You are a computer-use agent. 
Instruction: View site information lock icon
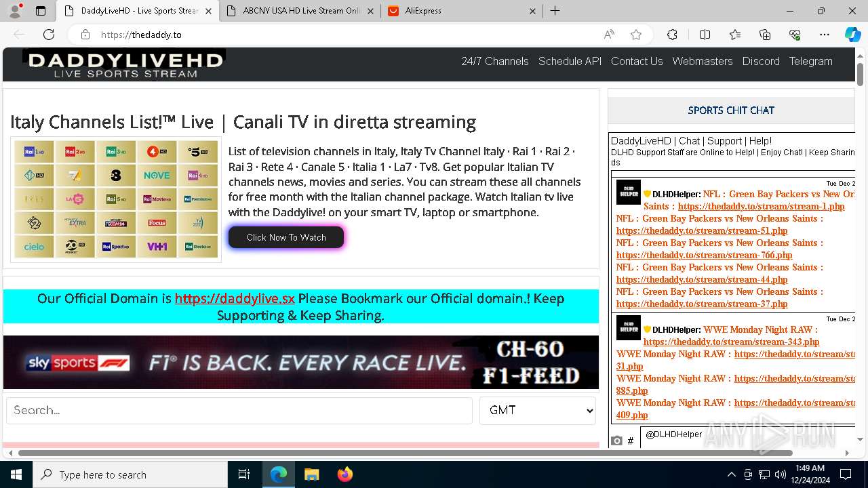point(85,35)
